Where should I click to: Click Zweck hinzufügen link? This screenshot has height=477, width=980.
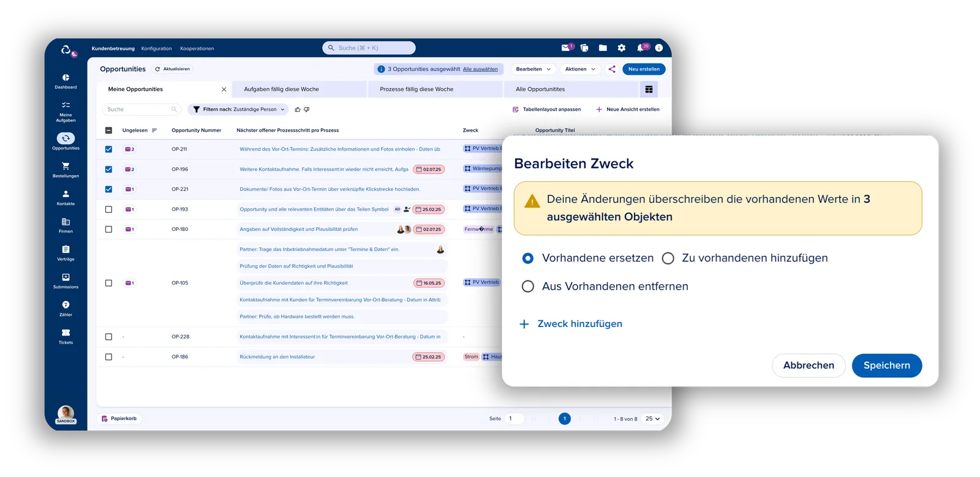[x=571, y=324]
